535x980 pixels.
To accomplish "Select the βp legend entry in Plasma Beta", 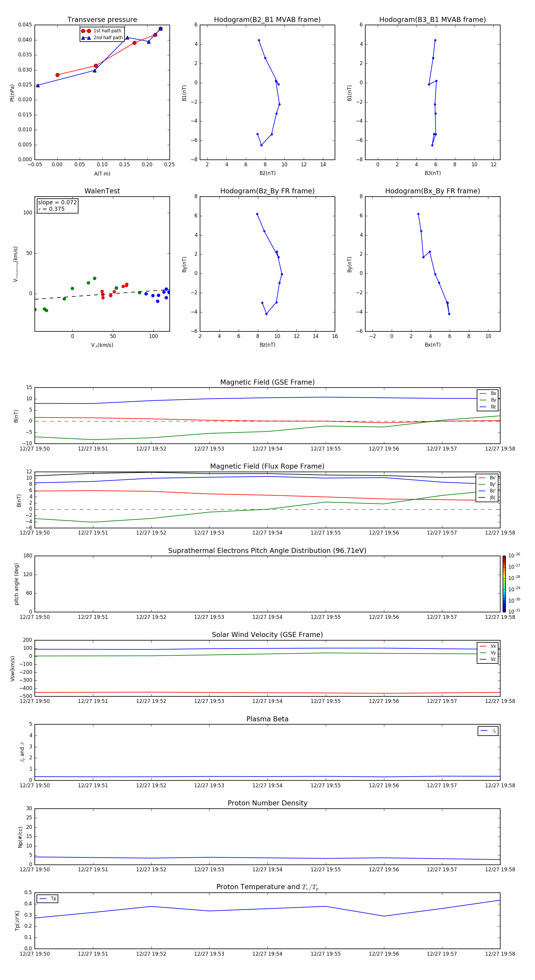I will point(488,731).
